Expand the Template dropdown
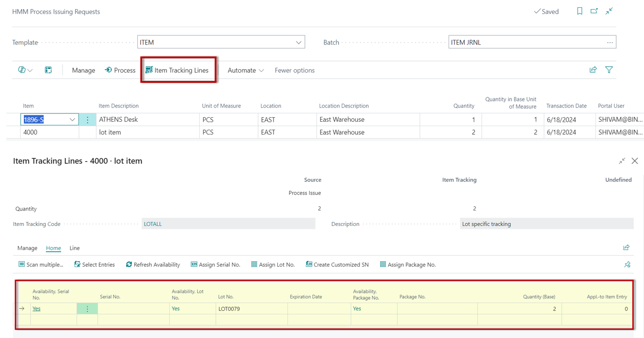The width and height of the screenshot is (644, 338). pos(299,42)
